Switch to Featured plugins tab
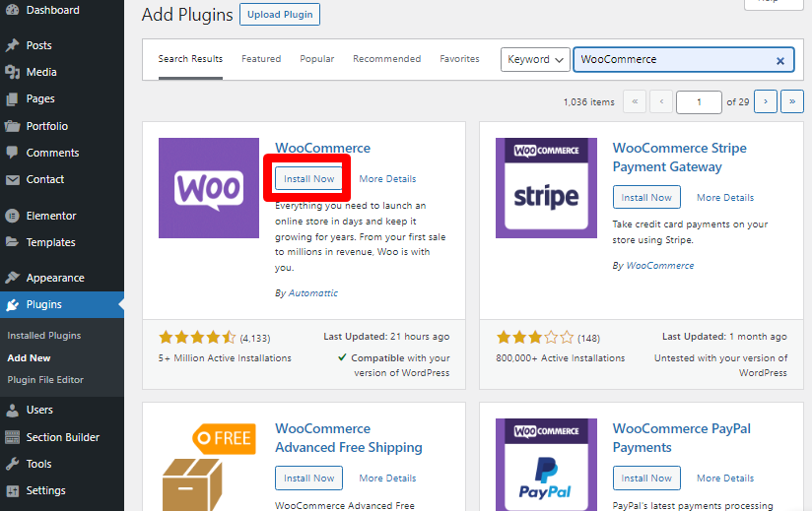812x511 pixels. 261,59
